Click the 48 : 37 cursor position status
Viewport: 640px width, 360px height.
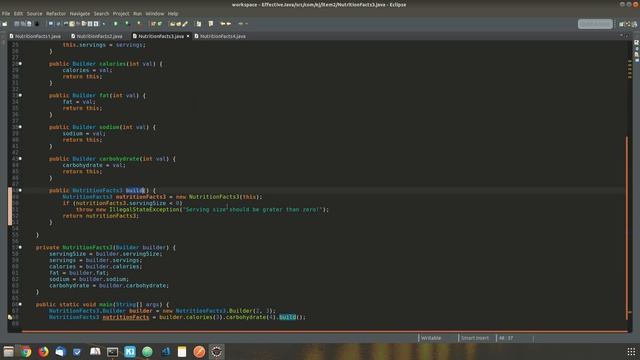point(506,338)
